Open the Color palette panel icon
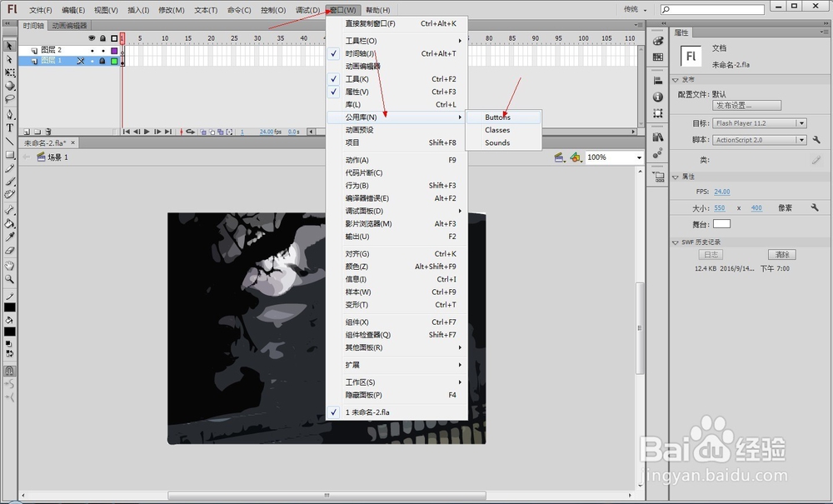The width and height of the screenshot is (833, 504). pos(658,41)
